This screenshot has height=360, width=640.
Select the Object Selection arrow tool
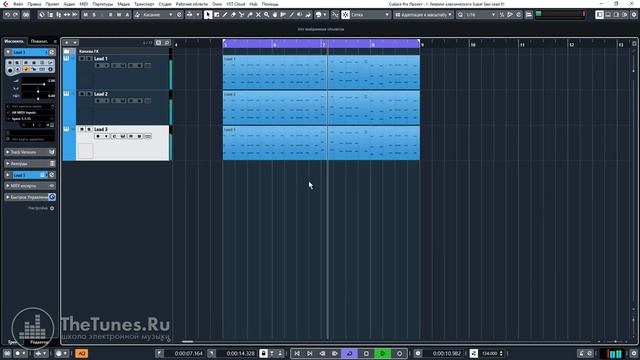click(x=208, y=15)
